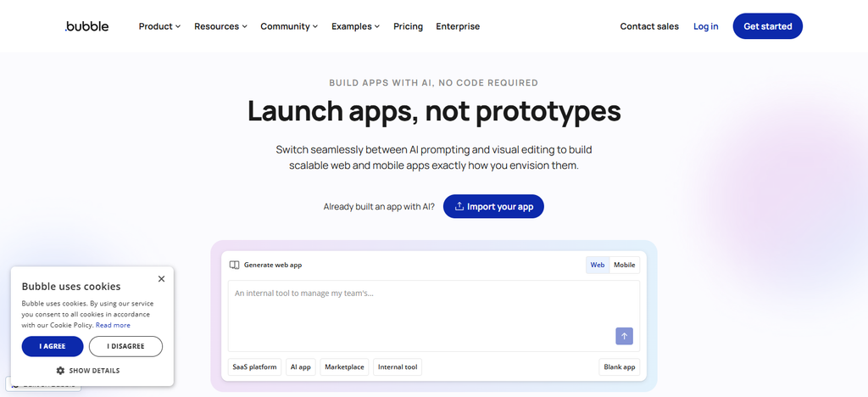Expand the Resources menu
Image resolution: width=868 pixels, height=397 pixels.
[x=220, y=26]
